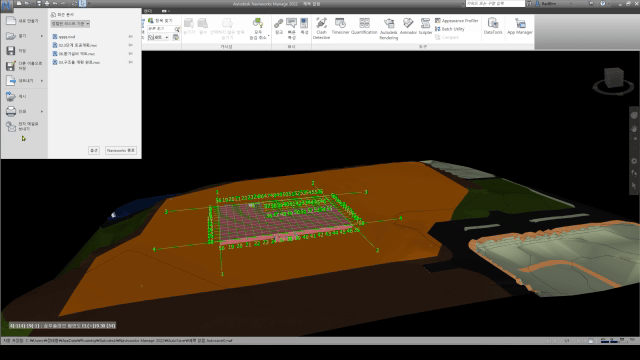Launch the App Manager
The image size is (640, 360).
pyautogui.click(x=520, y=26)
